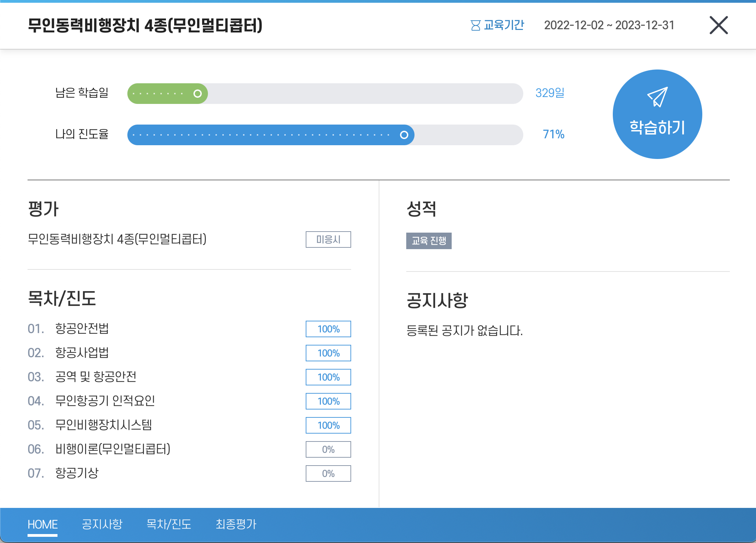The height and width of the screenshot is (543, 756).
Task: Switch to the 목차/진도 tab
Action: pyautogui.click(x=169, y=524)
